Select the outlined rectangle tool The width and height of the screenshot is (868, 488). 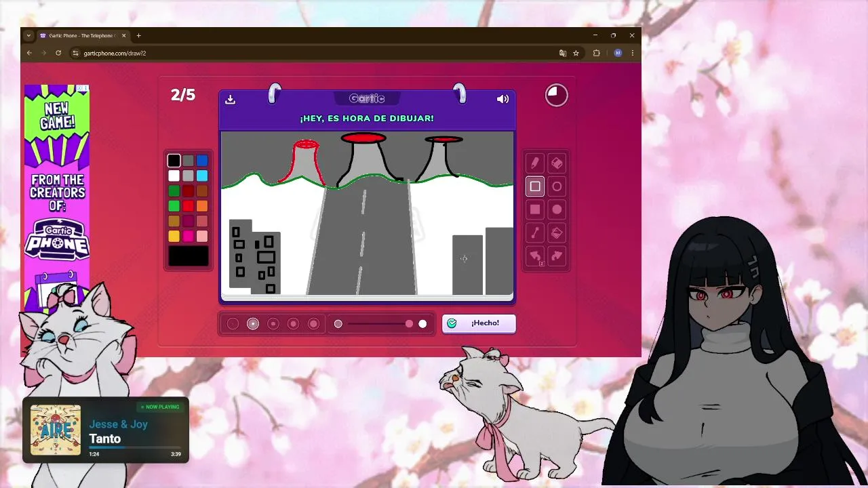click(x=535, y=186)
